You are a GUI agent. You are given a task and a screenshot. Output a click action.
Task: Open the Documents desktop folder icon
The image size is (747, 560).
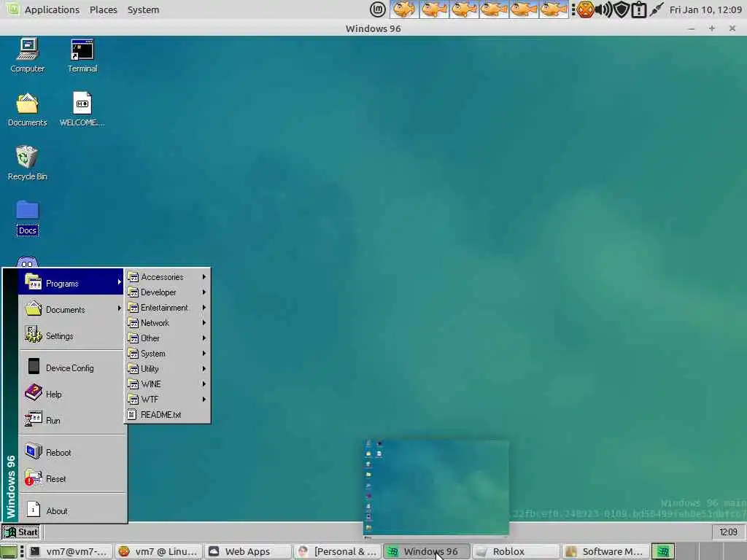coord(27,109)
